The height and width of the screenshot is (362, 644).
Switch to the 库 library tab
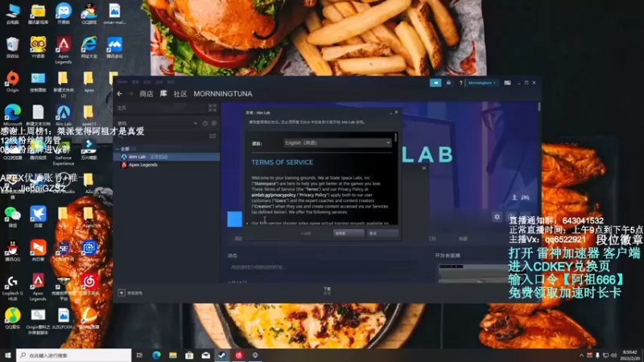coord(163,93)
